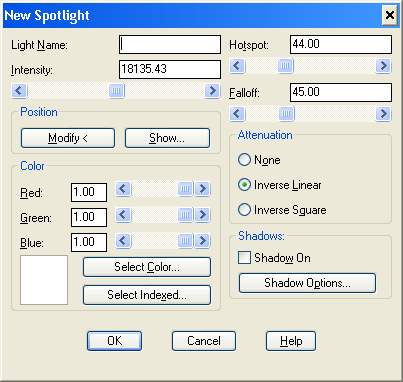
Task: Select Inverse Square attenuation
Action: pos(282,210)
